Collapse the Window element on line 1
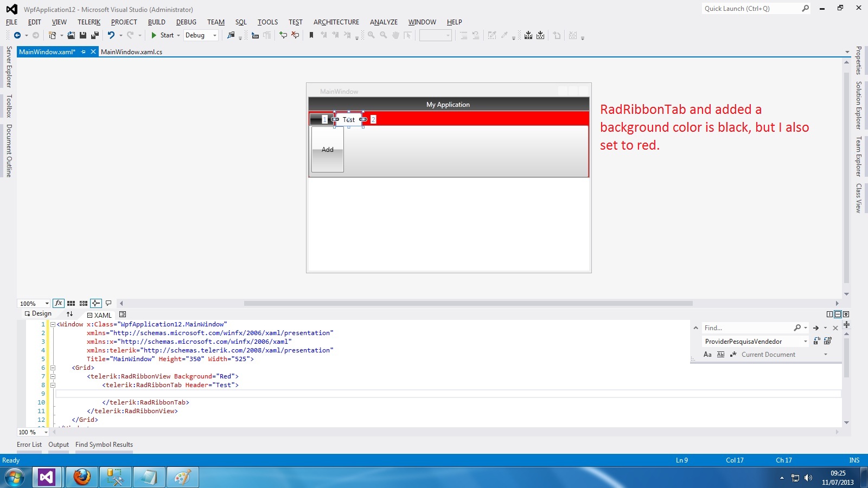Image resolution: width=868 pixels, height=488 pixels. coord(53,324)
